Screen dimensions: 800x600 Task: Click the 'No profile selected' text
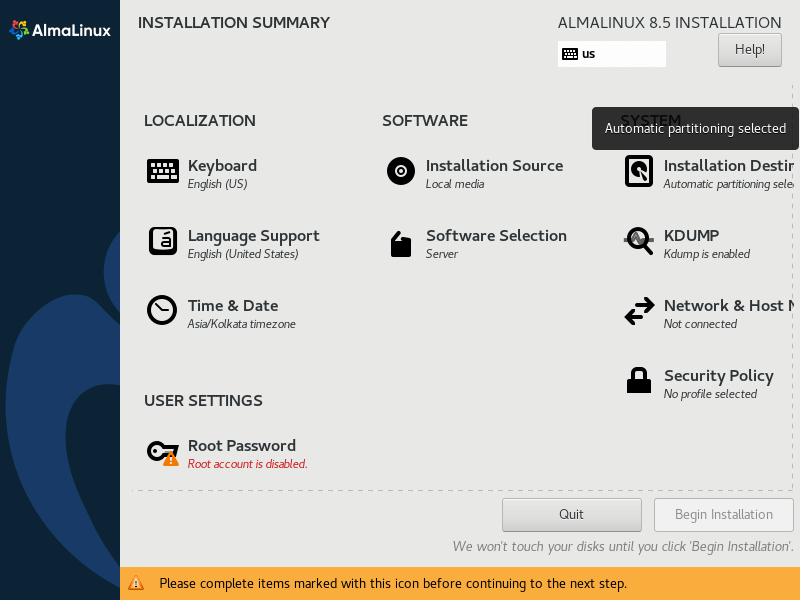[710, 394]
